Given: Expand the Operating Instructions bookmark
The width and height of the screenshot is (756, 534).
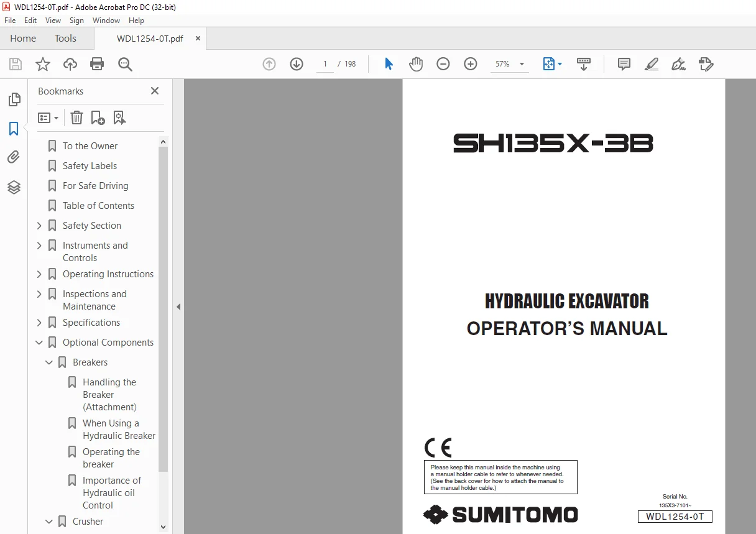Looking at the screenshot, I should (39, 274).
